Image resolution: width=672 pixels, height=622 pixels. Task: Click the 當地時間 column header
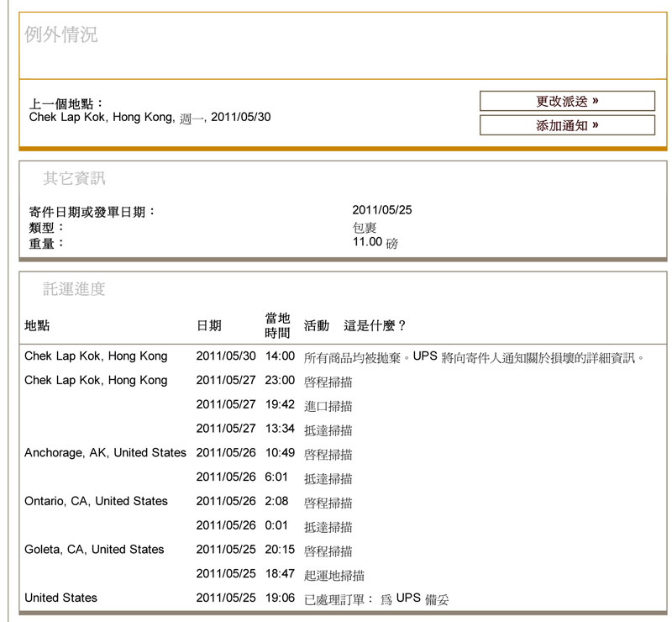pyautogui.click(x=277, y=325)
